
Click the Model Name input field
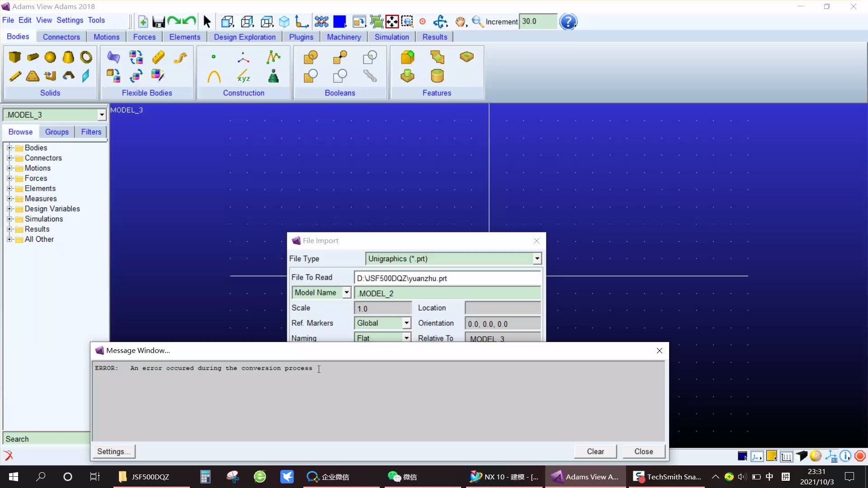click(448, 292)
